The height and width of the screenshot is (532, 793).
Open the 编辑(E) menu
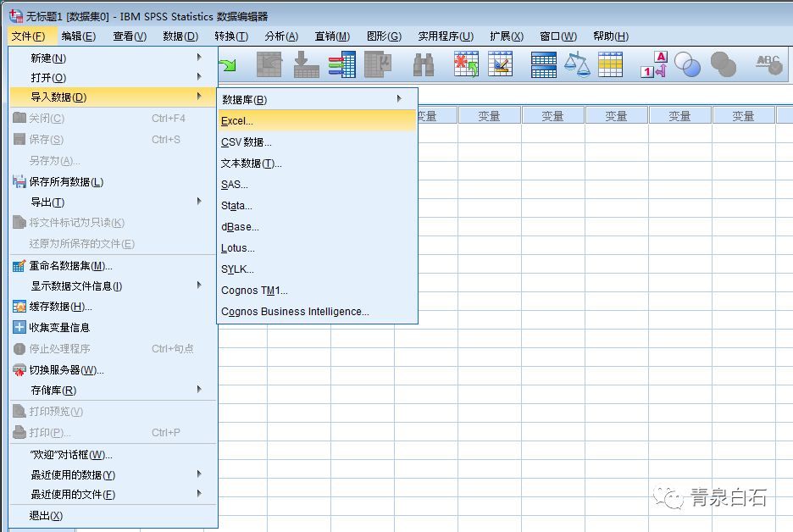pyautogui.click(x=79, y=36)
